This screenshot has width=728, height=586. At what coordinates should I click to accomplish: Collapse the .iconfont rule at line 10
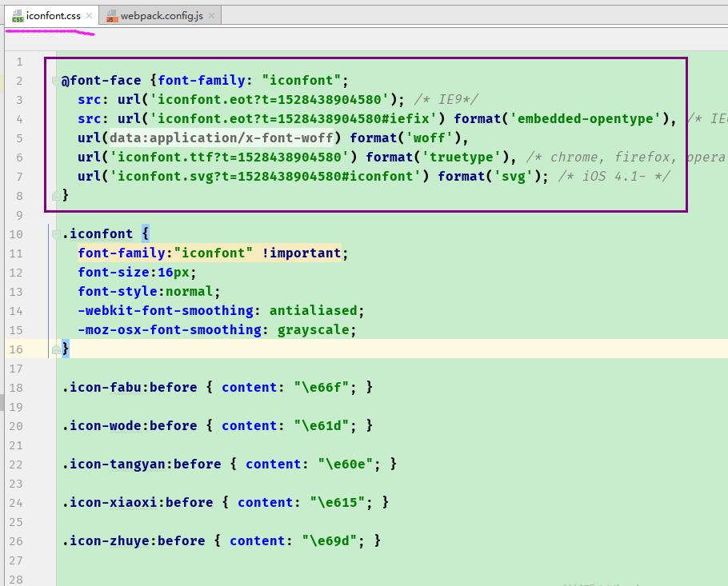[x=56, y=234]
